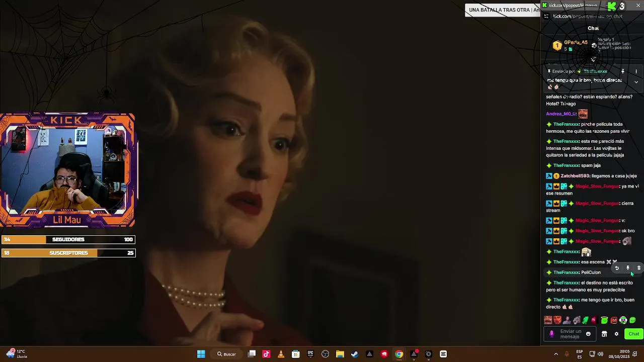
Task: Open Steam from the taskbar
Action: tap(355, 354)
